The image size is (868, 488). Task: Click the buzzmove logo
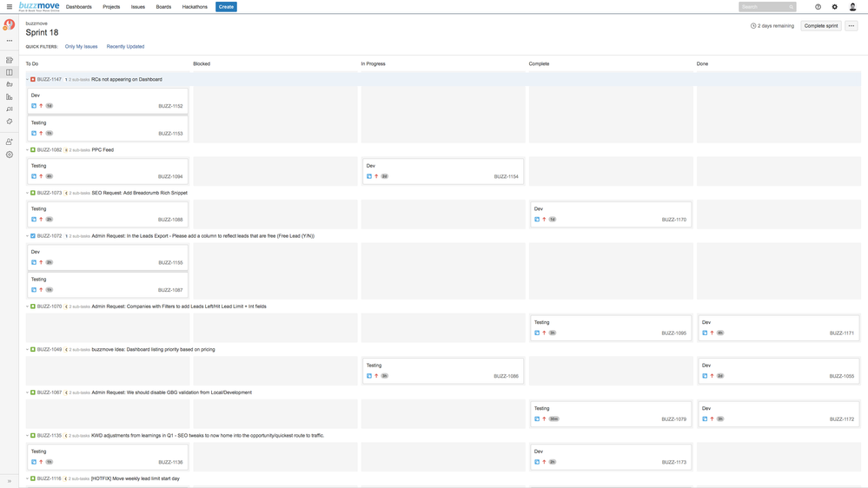pyautogui.click(x=39, y=7)
